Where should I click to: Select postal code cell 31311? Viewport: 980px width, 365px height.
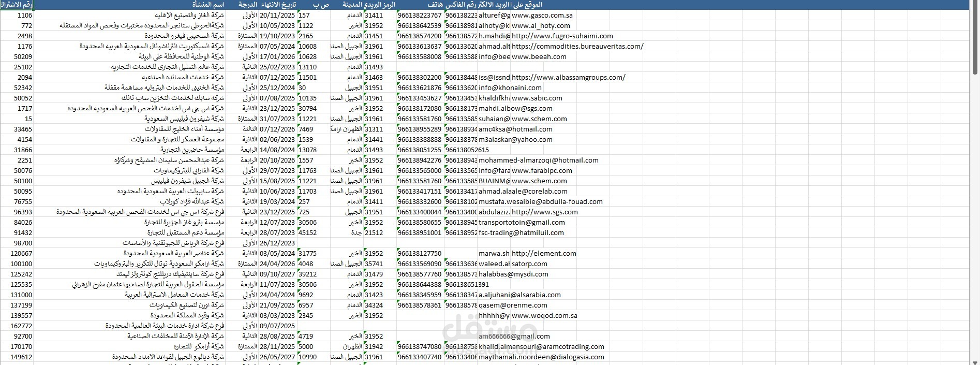(x=380, y=129)
